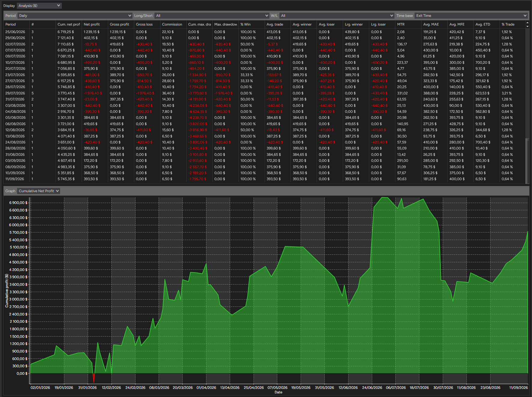The width and height of the screenshot is (532, 397).
Task: Sort by Cum. net prof column header
Action: click(68, 24)
